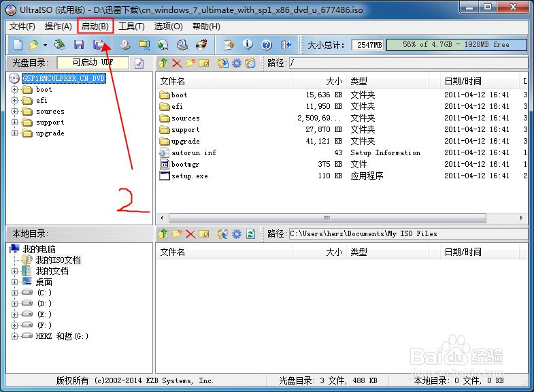The height and width of the screenshot is (392, 534).
Task: Click the scrollbar right arrow in file list
Action: pyautogui.click(x=521, y=218)
